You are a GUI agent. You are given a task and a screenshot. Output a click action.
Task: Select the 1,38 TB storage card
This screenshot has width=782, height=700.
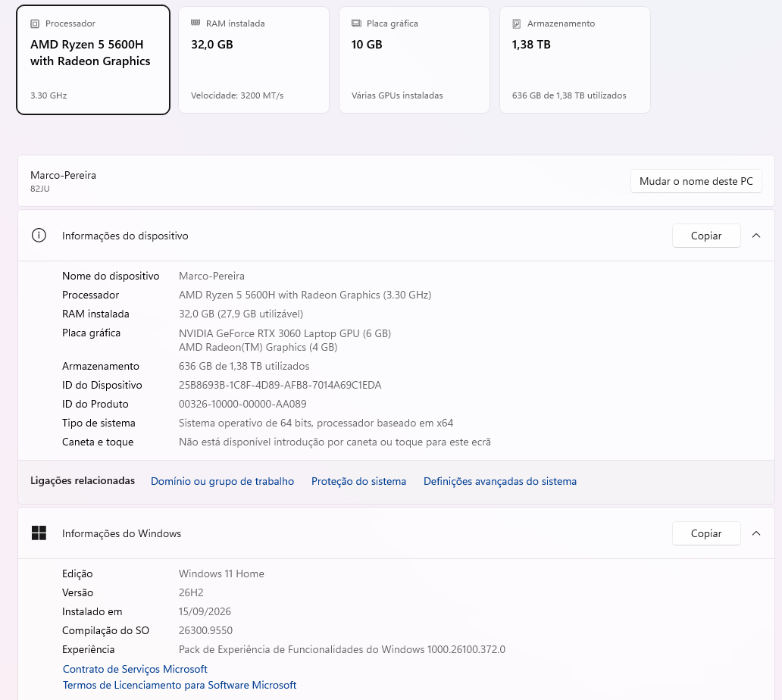pos(575,60)
